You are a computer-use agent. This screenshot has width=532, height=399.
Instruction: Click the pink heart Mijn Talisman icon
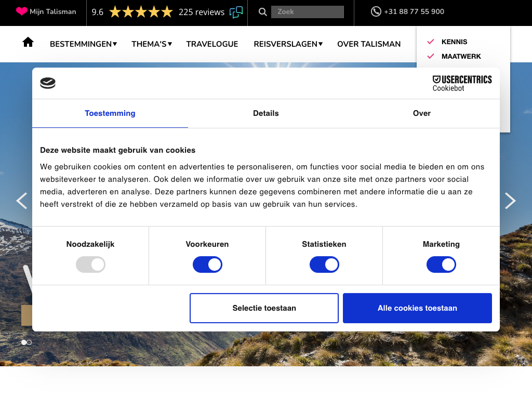pyautogui.click(x=22, y=11)
